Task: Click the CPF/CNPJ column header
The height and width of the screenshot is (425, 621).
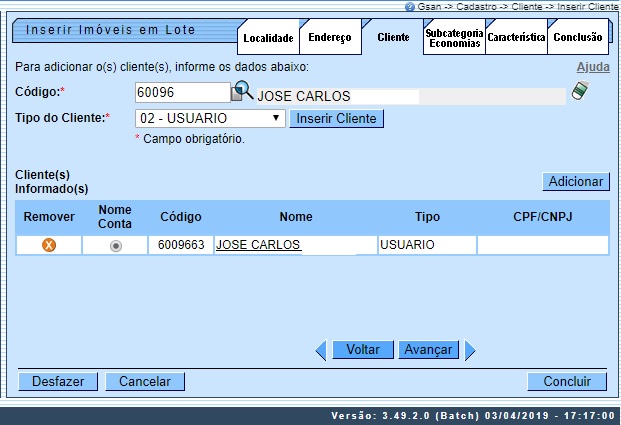Action: [x=543, y=217]
